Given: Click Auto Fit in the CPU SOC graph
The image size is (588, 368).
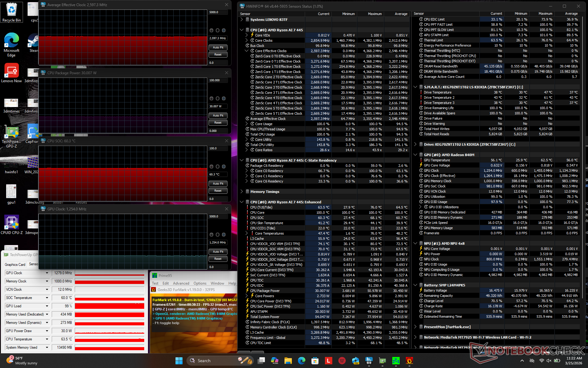Looking at the screenshot, I should 218,184.
